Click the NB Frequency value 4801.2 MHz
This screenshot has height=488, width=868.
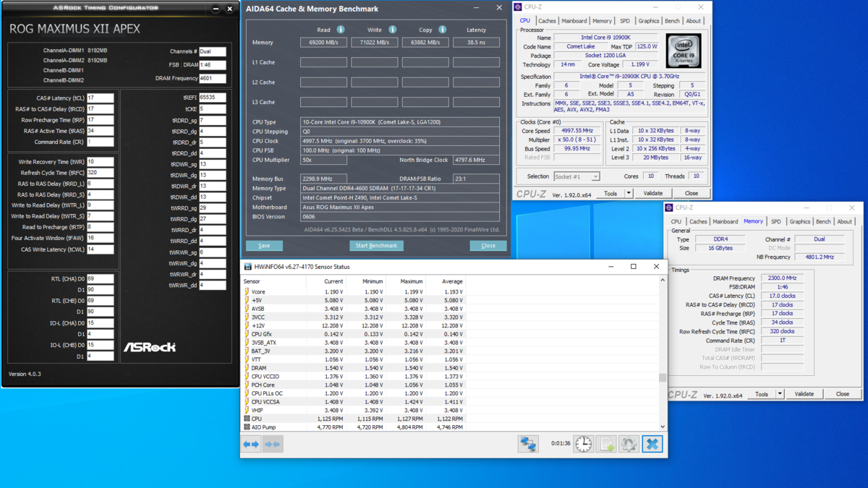[x=819, y=257]
